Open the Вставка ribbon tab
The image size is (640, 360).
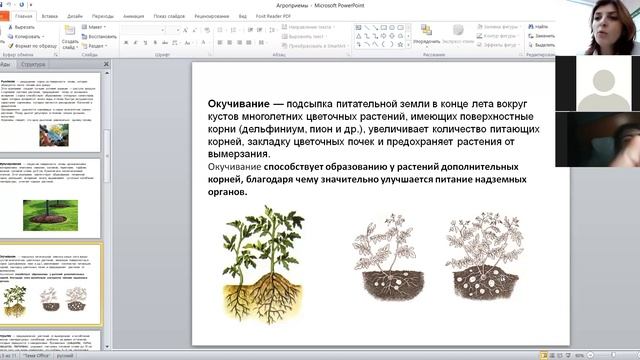click(50, 16)
